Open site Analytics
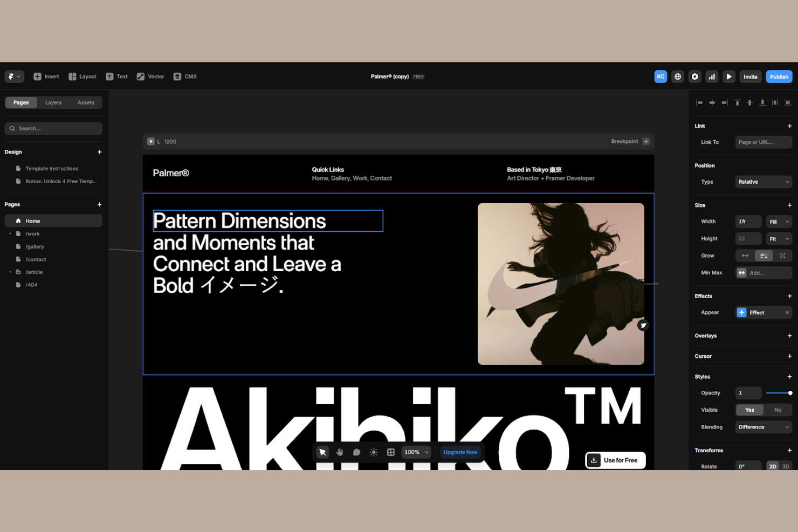 [712, 76]
